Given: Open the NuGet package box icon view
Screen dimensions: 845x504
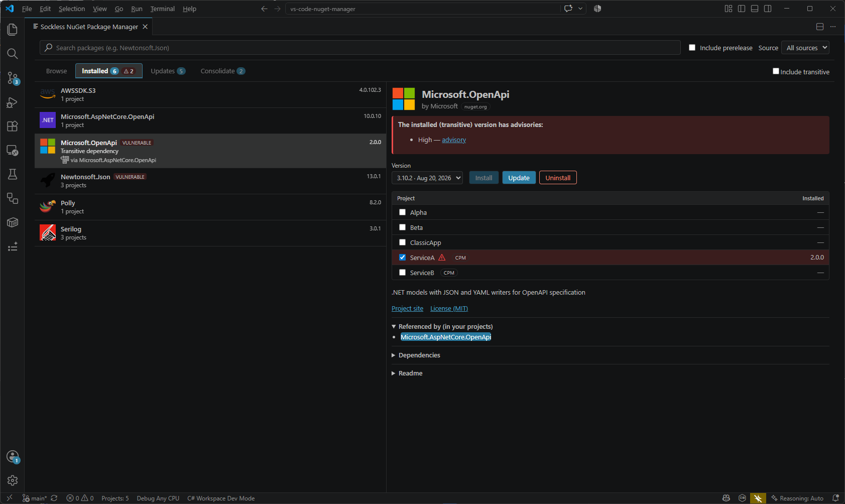Looking at the screenshot, I should (x=13, y=222).
